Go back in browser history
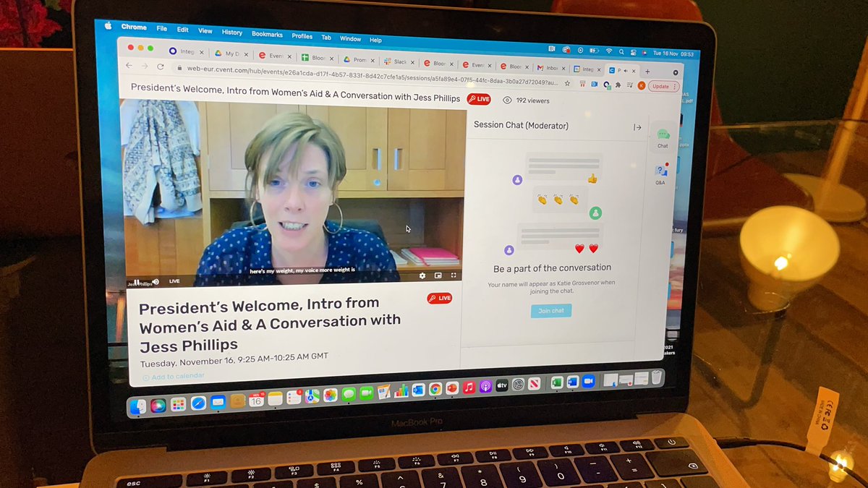Image resolution: width=868 pixels, height=488 pixels. (129, 65)
